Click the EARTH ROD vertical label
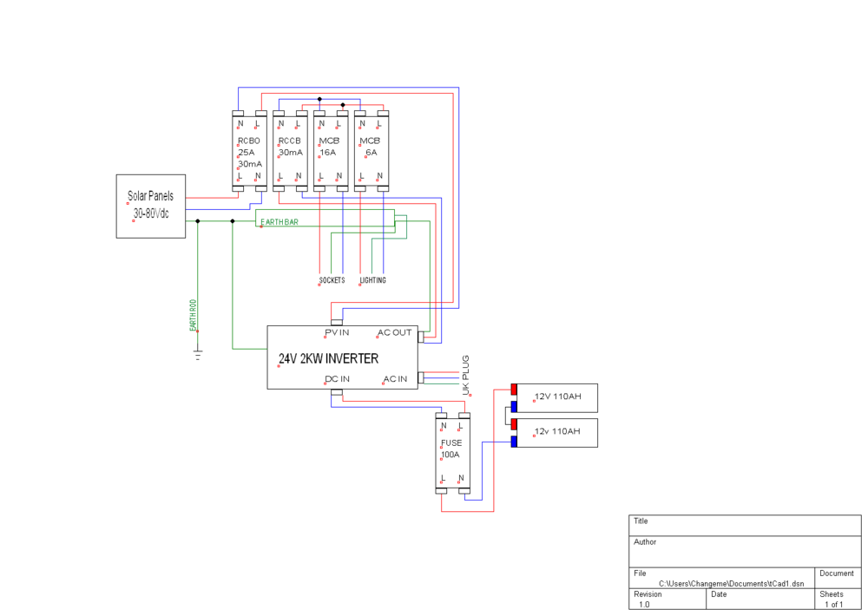Screen dimensions: 868x616 (x=194, y=316)
